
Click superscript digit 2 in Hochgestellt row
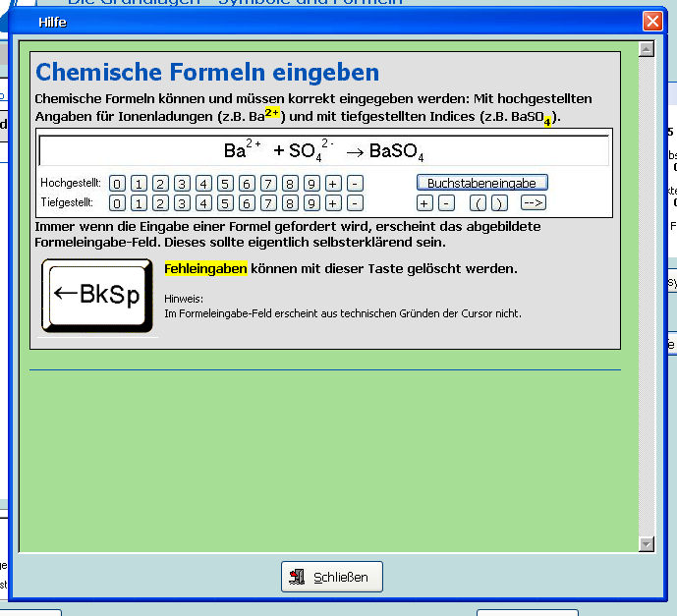click(x=160, y=184)
